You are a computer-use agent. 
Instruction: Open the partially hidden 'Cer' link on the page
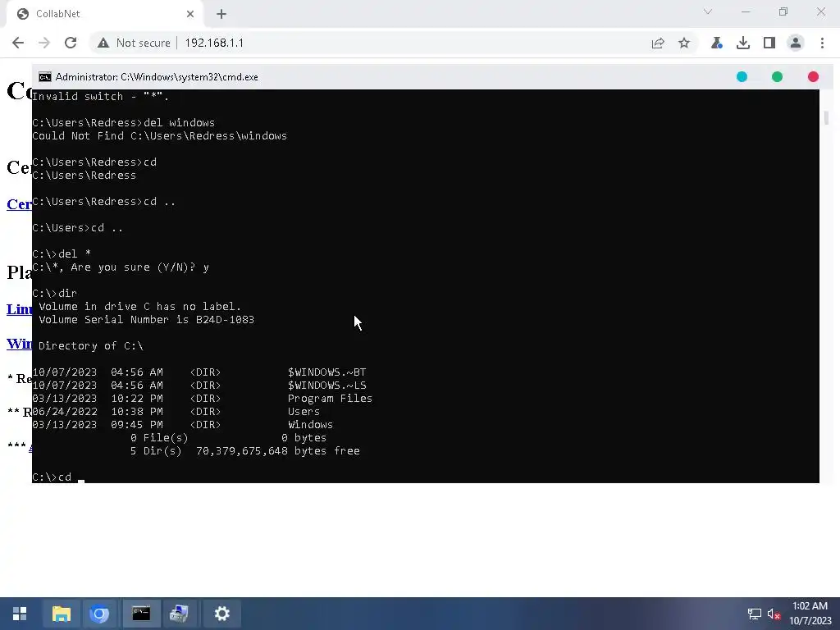coord(20,204)
